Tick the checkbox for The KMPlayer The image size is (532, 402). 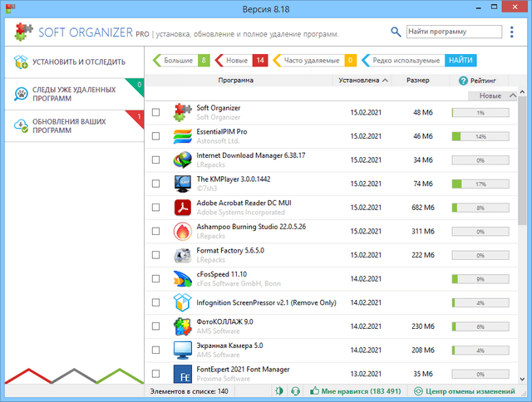(x=155, y=184)
